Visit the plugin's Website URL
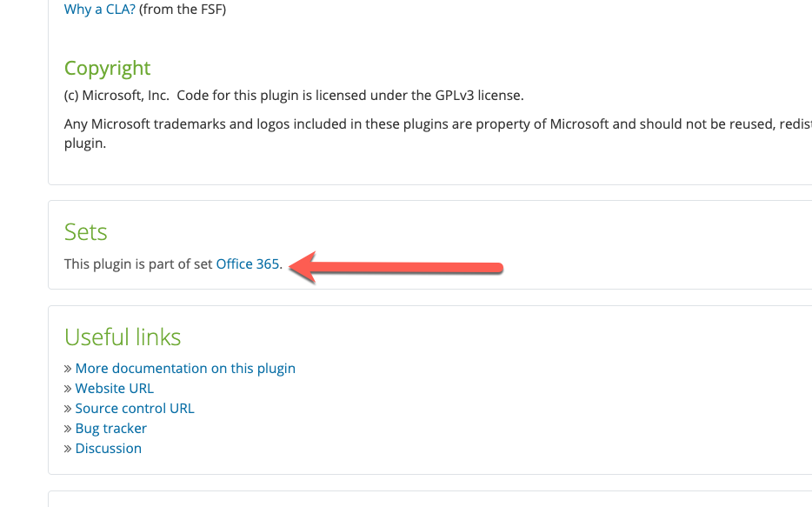812x507 pixels. 114,388
